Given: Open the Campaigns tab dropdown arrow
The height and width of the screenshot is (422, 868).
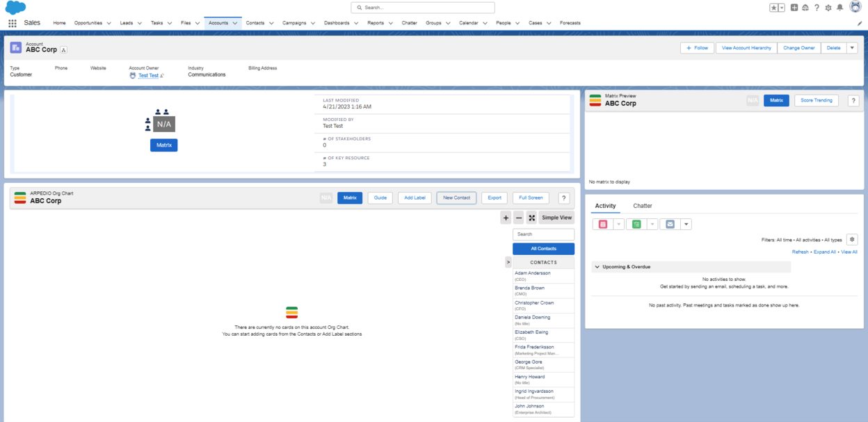Looking at the screenshot, I should [314, 23].
